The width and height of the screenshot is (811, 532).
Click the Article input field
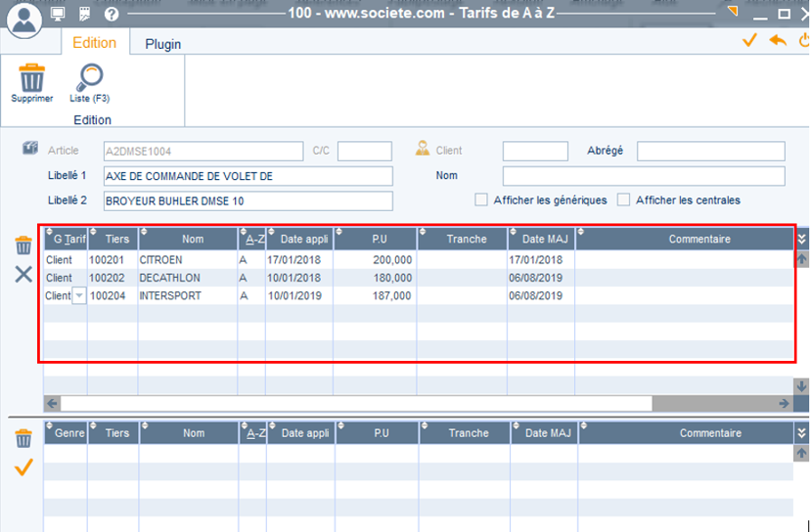[x=203, y=151]
